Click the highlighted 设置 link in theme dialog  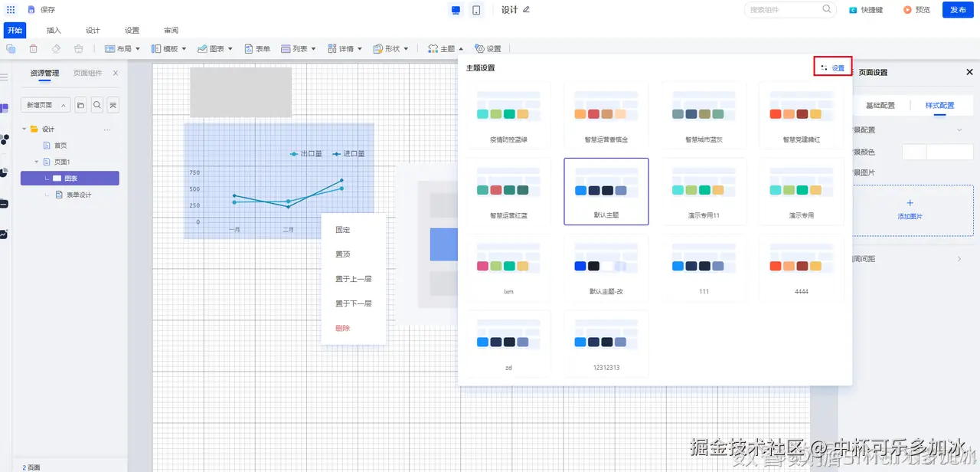(x=835, y=67)
